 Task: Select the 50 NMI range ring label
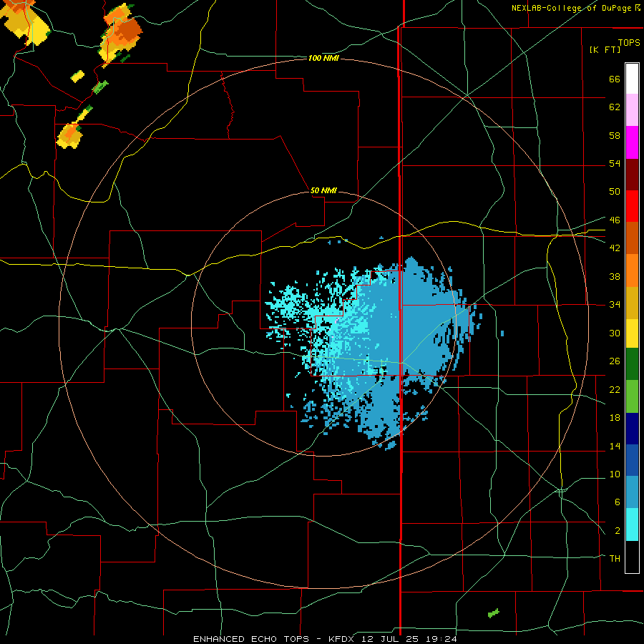pyautogui.click(x=323, y=190)
